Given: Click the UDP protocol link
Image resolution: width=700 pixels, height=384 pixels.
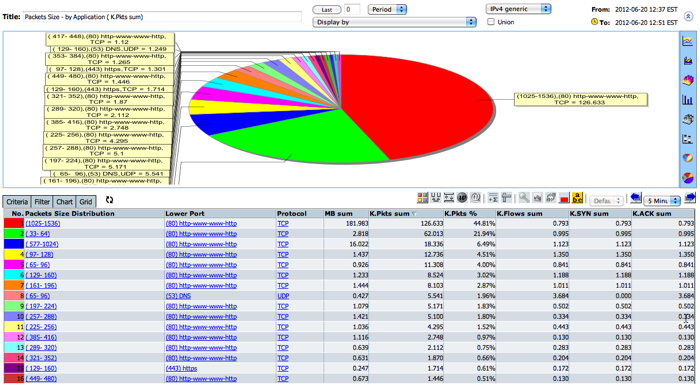Looking at the screenshot, I should [283, 296].
